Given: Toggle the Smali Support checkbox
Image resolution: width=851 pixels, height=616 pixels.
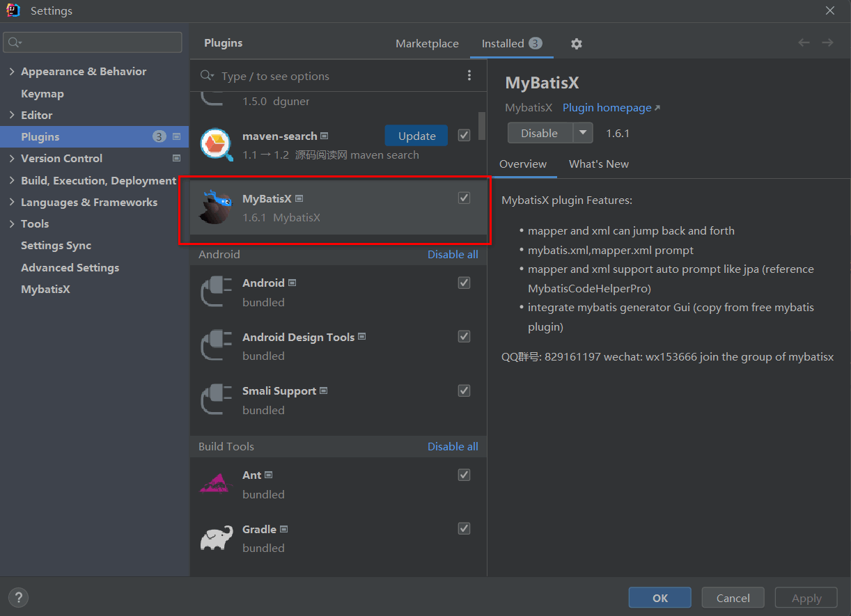Looking at the screenshot, I should click(x=464, y=390).
